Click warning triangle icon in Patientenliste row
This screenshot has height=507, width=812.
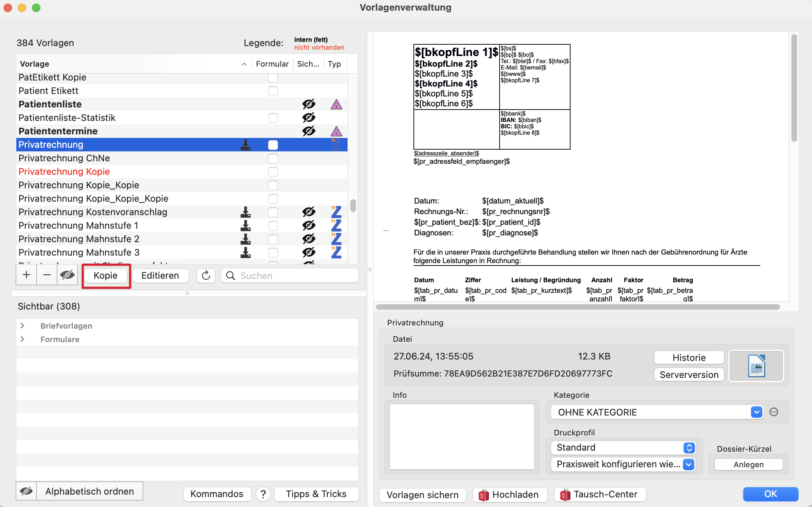tap(336, 105)
